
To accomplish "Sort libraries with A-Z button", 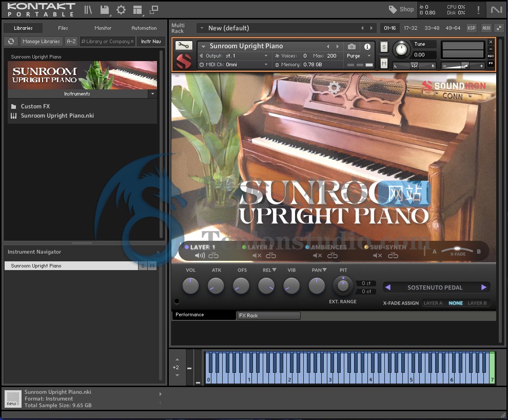I will [71, 42].
